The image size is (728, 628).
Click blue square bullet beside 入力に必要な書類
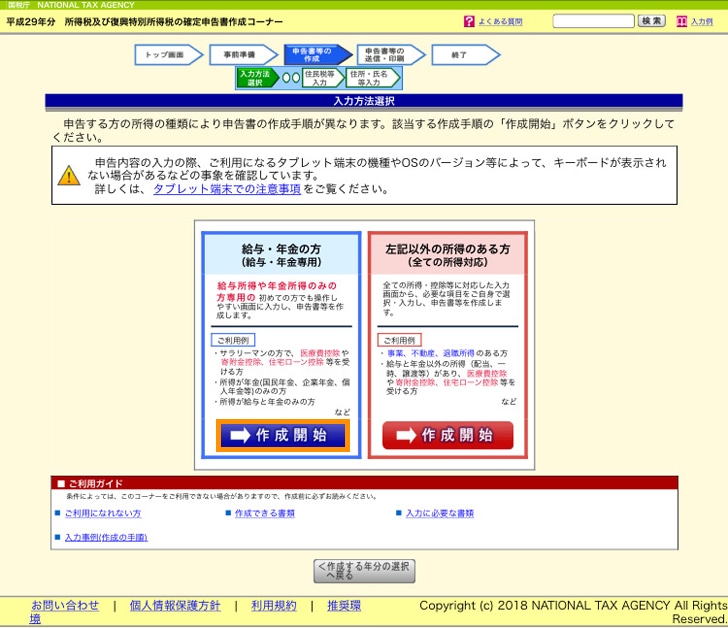[398, 513]
